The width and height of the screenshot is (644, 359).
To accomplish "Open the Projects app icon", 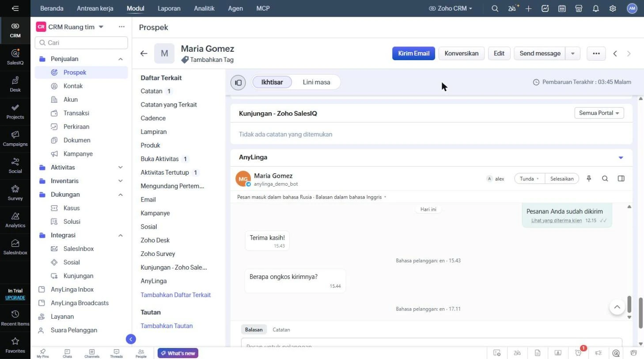I will click(15, 111).
